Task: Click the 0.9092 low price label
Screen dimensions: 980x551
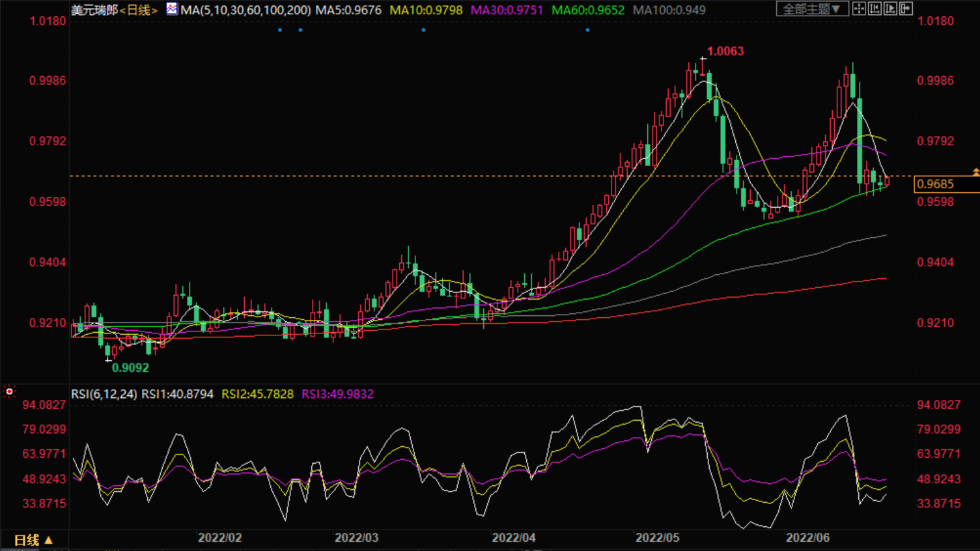Action: [130, 367]
